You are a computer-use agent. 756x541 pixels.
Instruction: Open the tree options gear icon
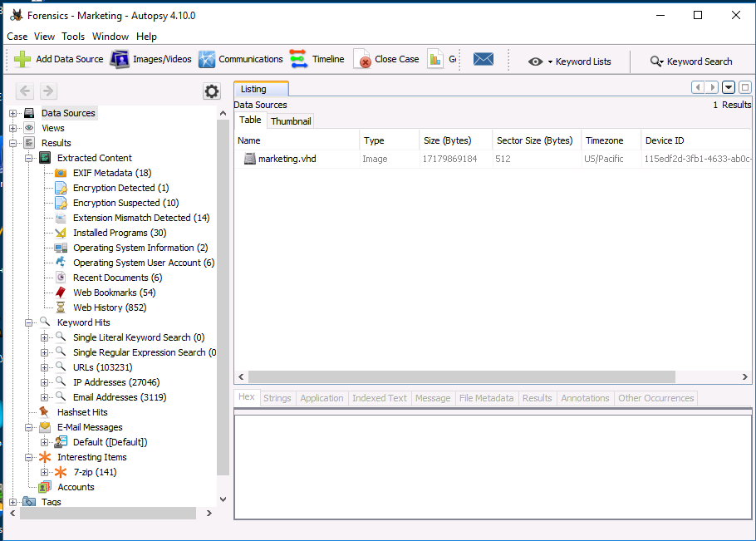click(x=211, y=91)
